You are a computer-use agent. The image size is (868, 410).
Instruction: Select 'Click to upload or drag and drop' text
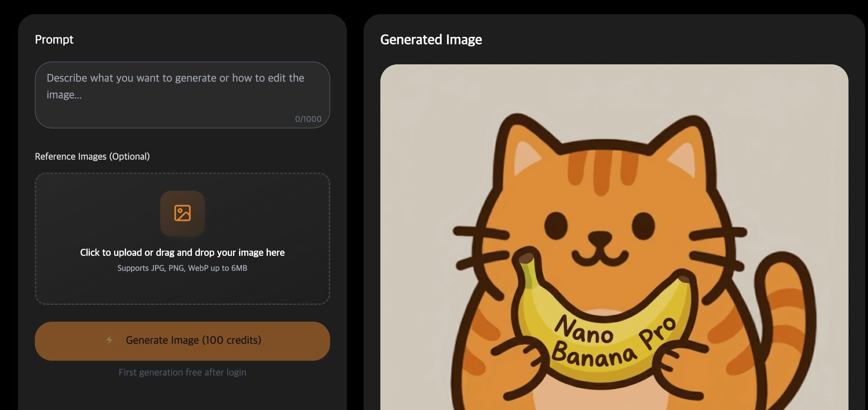coord(182,252)
